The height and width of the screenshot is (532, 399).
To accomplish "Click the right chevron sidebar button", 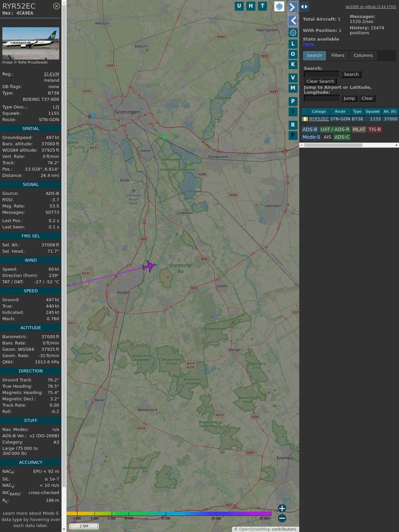I will click(x=293, y=7).
